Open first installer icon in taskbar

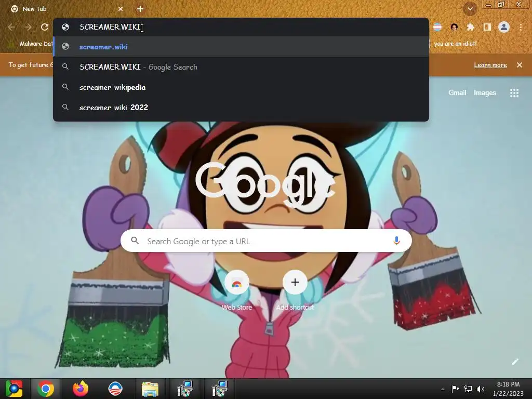click(184, 389)
